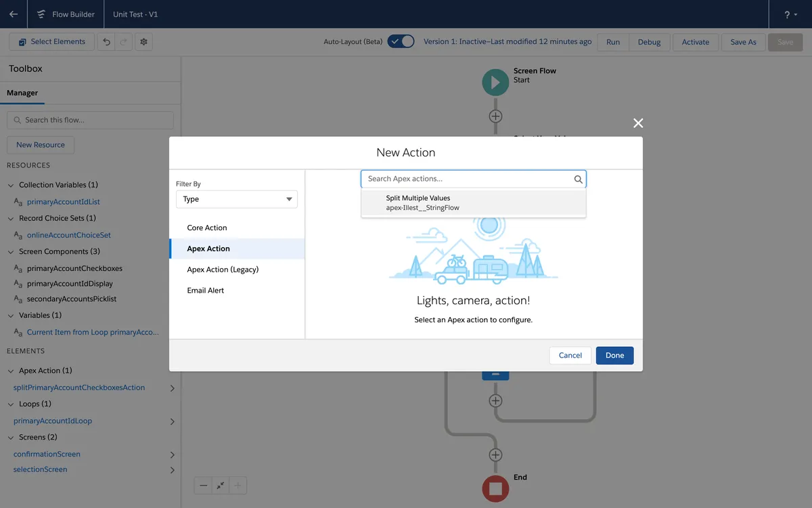
Task: Open the Filter By Type dropdown
Action: pyautogui.click(x=236, y=199)
